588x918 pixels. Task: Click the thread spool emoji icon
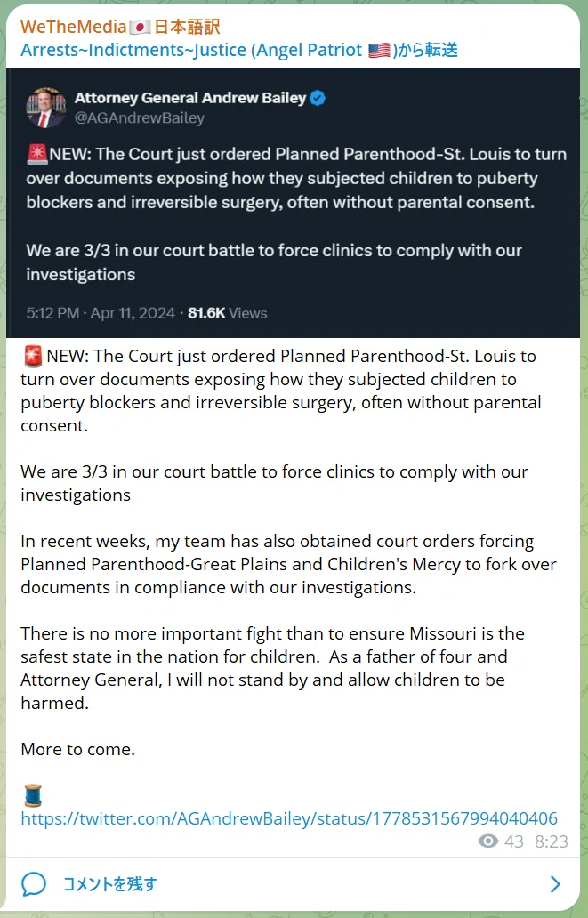pos(33,795)
